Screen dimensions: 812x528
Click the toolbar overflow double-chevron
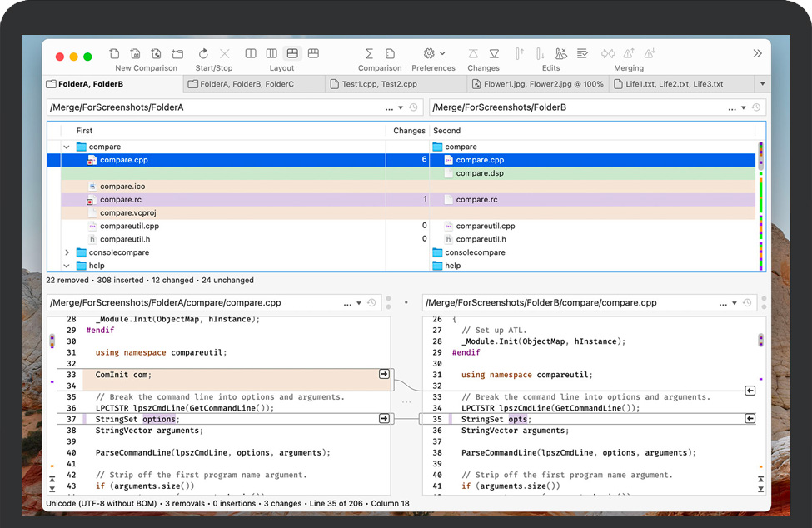(757, 54)
